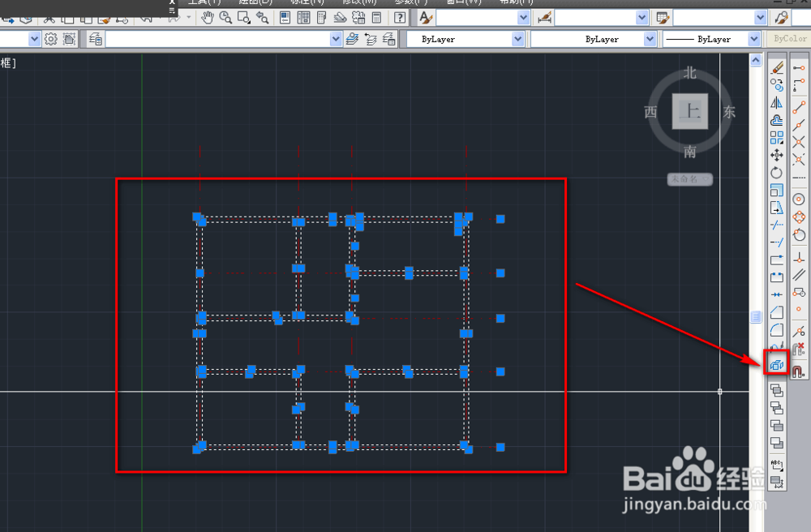Toggle Snap to Perpendicular object snap
811x532 pixels.
pyautogui.click(x=799, y=257)
